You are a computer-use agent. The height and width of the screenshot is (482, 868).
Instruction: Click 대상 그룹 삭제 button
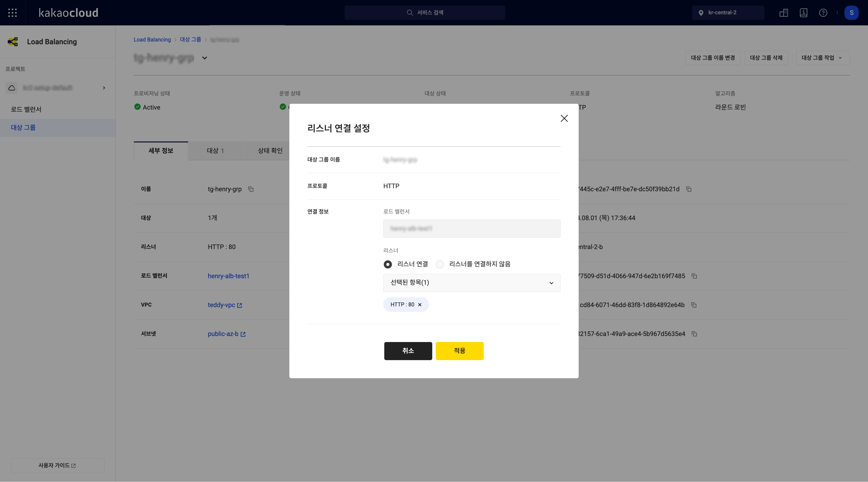click(766, 58)
